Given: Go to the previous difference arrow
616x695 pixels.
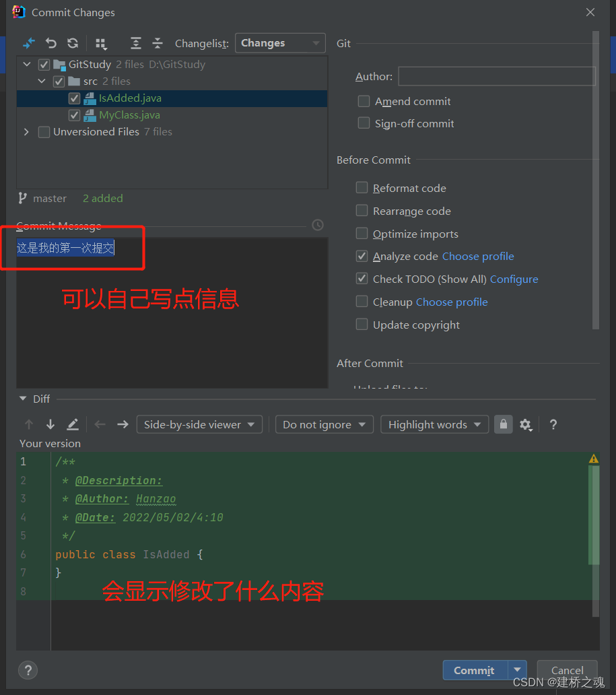Looking at the screenshot, I should coord(29,425).
